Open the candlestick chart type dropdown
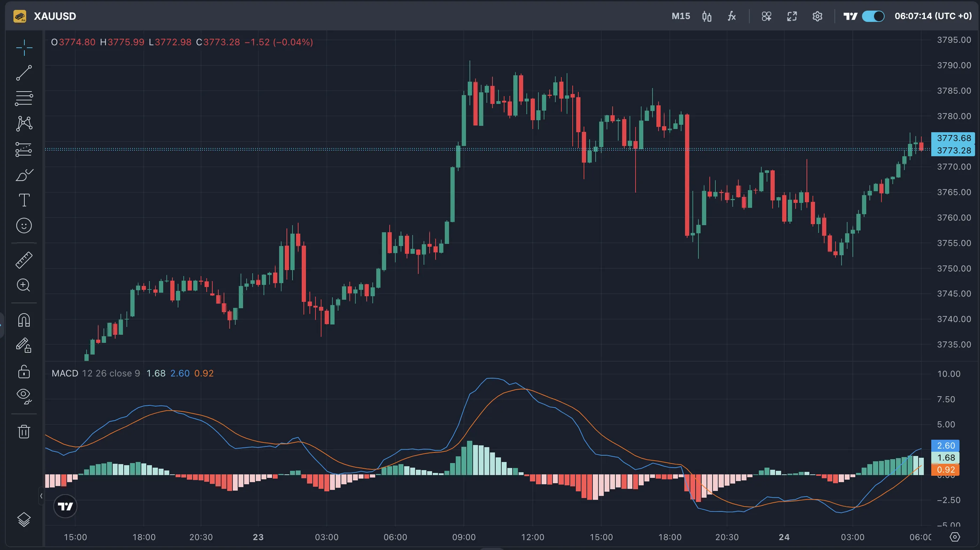 (x=707, y=16)
